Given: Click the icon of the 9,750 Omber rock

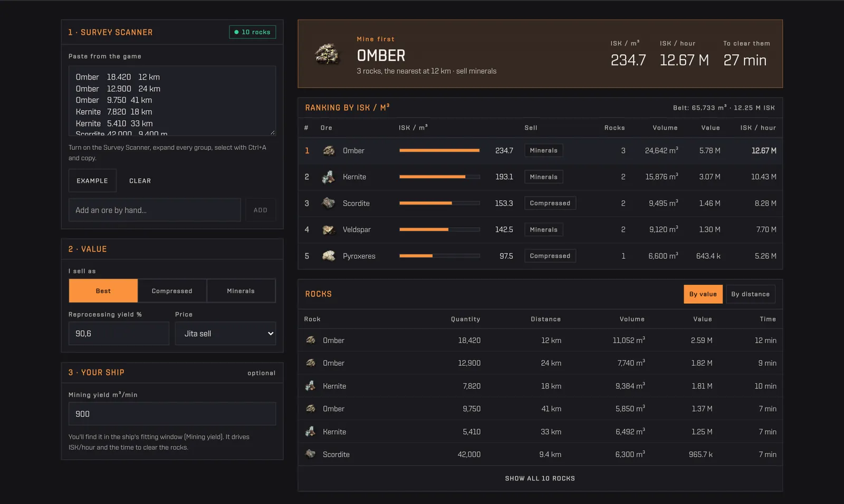Looking at the screenshot, I should (311, 409).
